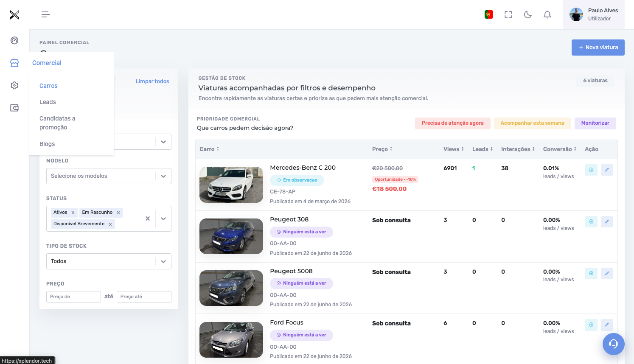The height and width of the screenshot is (364, 634).
Task: Clear all selected status values
Action: click(148, 218)
